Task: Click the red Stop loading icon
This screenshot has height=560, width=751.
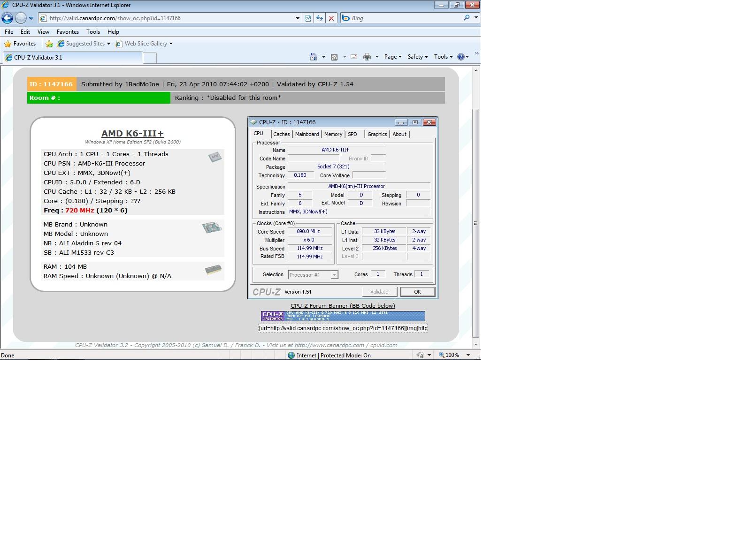Action: pos(331,18)
